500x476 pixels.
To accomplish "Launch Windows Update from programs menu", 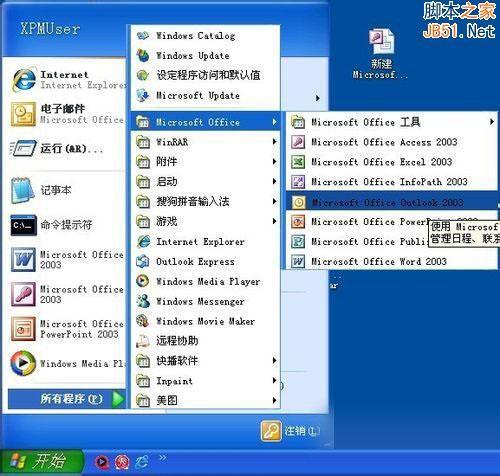I will [x=205, y=55].
